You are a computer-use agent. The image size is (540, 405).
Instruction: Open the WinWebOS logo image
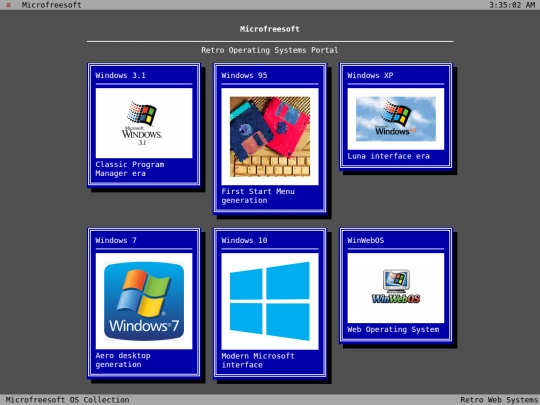(x=396, y=288)
